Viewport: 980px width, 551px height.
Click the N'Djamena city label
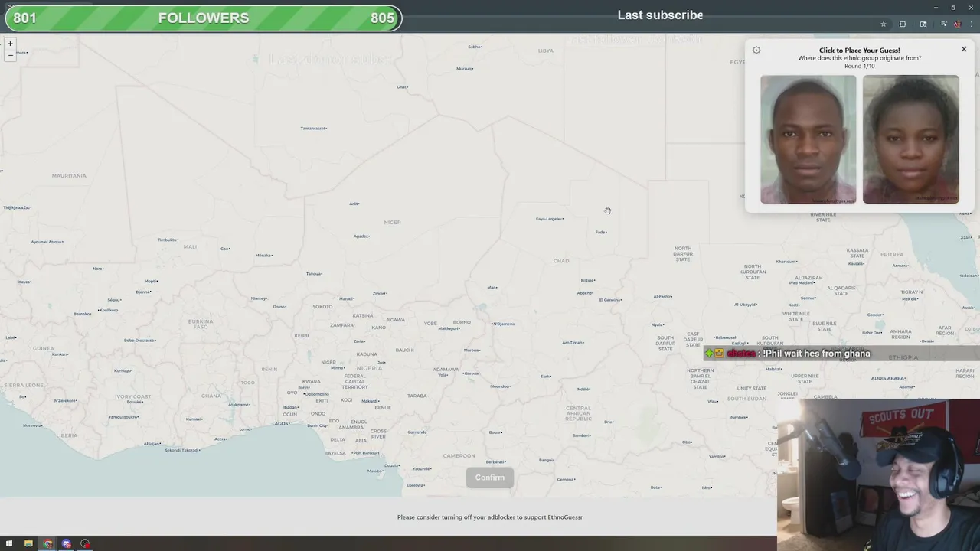point(503,324)
